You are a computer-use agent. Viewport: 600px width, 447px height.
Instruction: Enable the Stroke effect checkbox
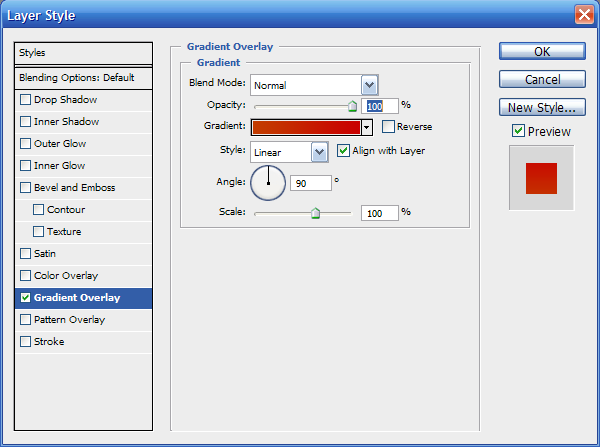pos(26,342)
